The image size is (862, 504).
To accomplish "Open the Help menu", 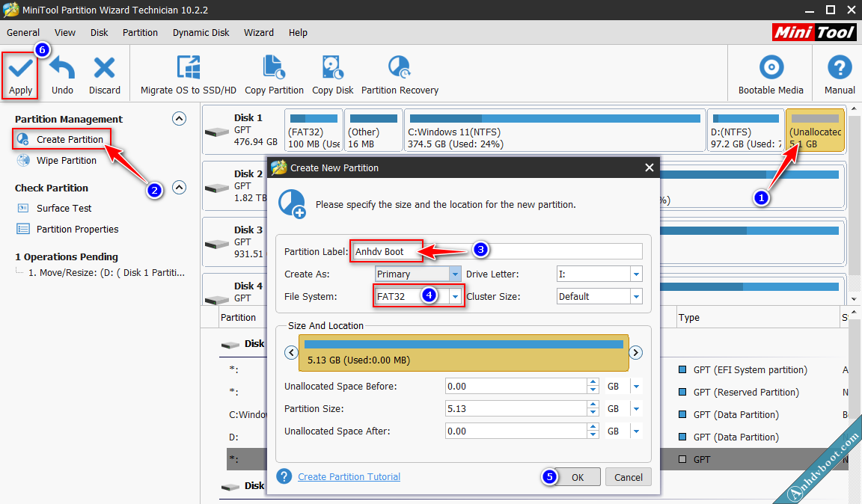I will click(x=298, y=32).
